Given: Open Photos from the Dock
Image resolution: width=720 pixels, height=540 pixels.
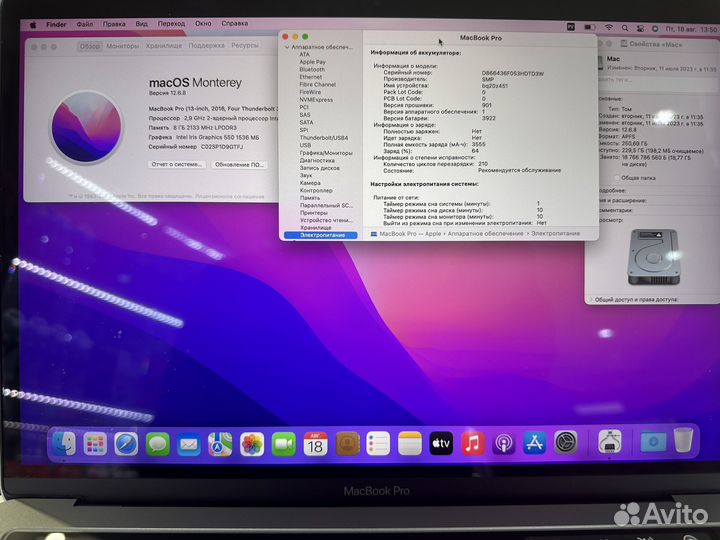Looking at the screenshot, I should pyautogui.click(x=252, y=444).
